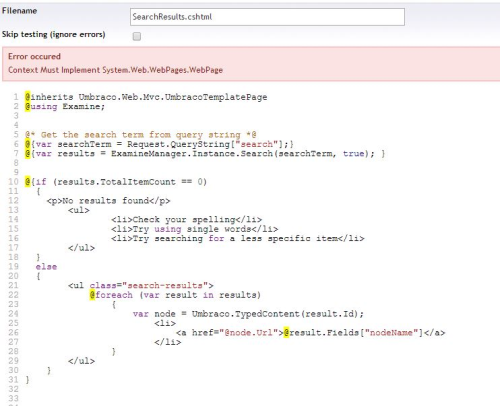This screenshot has height=406, width=500.
Task: Click the else keyword on line 19
Action: (46, 267)
